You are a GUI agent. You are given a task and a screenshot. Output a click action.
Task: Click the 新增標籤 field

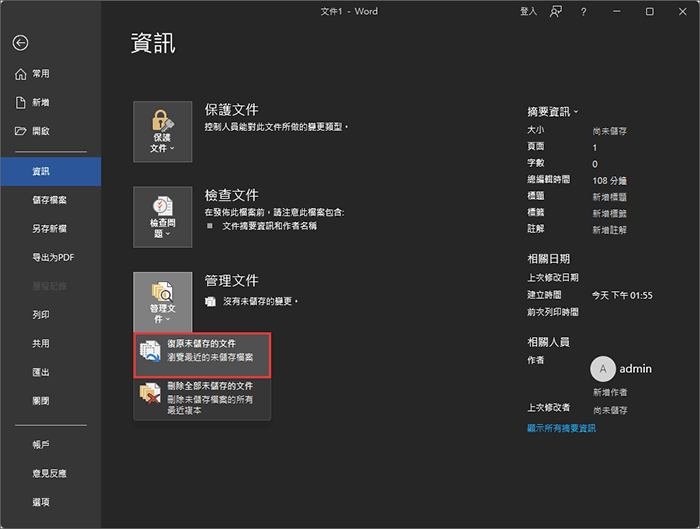609,213
